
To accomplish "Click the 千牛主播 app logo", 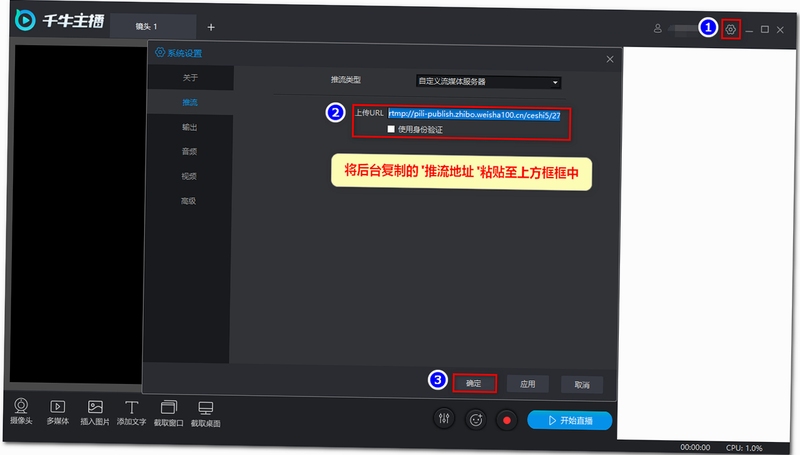I will click(60, 20).
